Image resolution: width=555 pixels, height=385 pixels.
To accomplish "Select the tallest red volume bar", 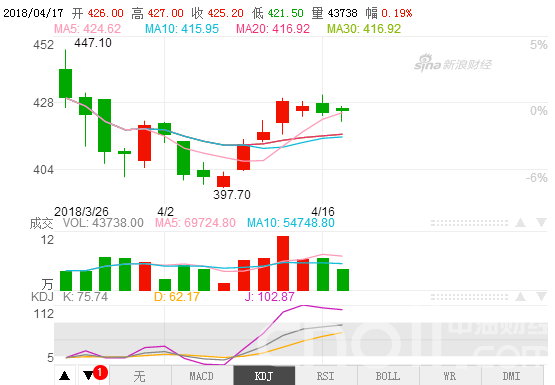I will pos(283,263).
